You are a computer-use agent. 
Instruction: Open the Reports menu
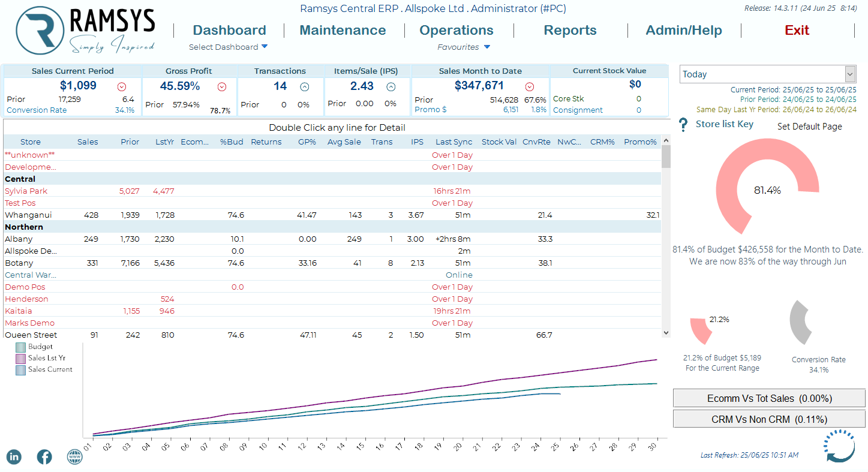(x=570, y=30)
